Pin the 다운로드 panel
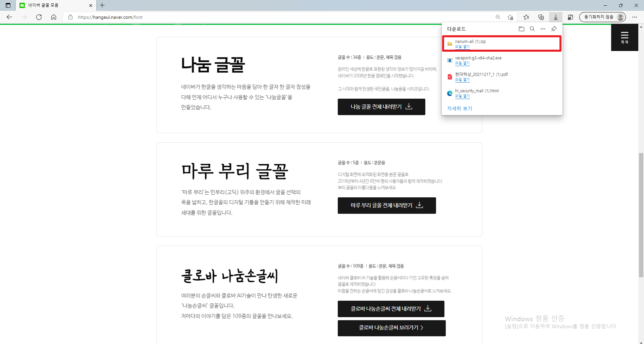644x344 pixels. click(x=554, y=29)
